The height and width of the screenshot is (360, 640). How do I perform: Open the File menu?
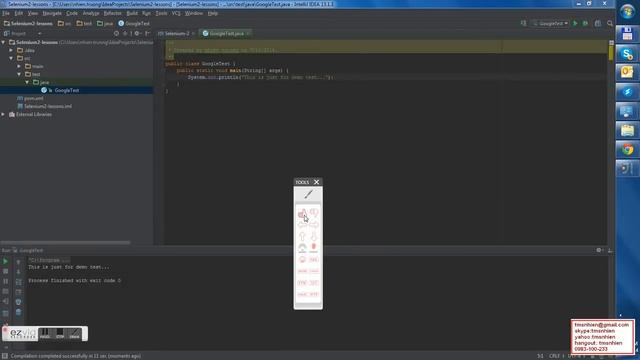6,13
